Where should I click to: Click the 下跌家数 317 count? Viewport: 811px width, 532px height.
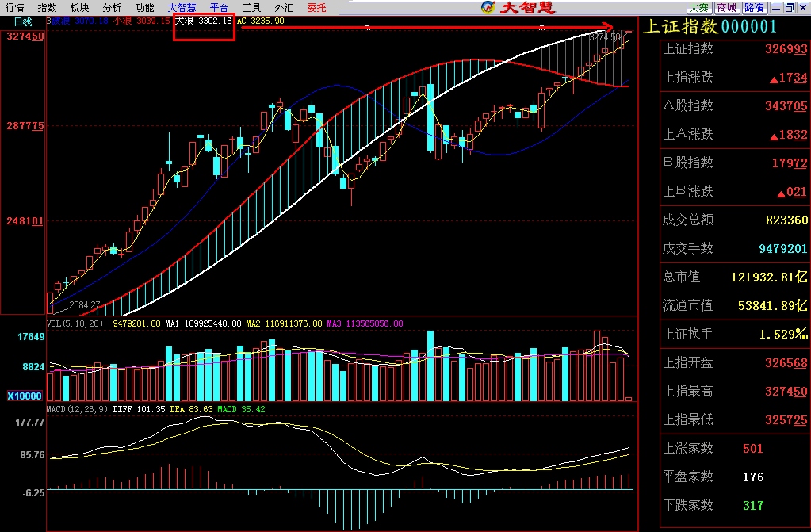(752, 506)
